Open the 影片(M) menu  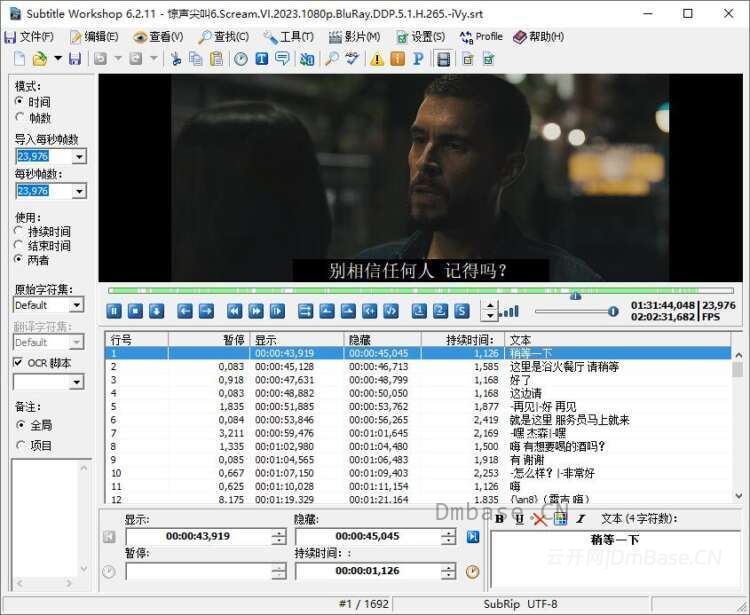point(354,37)
